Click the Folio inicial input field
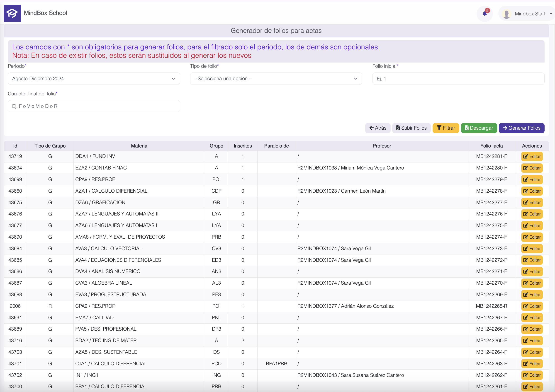Screen dimensions: 555x392 pyautogui.click(x=458, y=79)
